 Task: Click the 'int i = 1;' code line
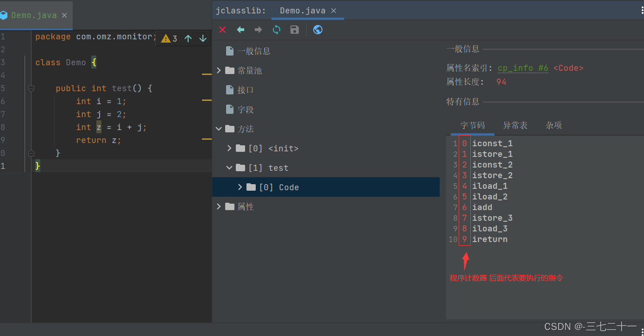point(101,101)
